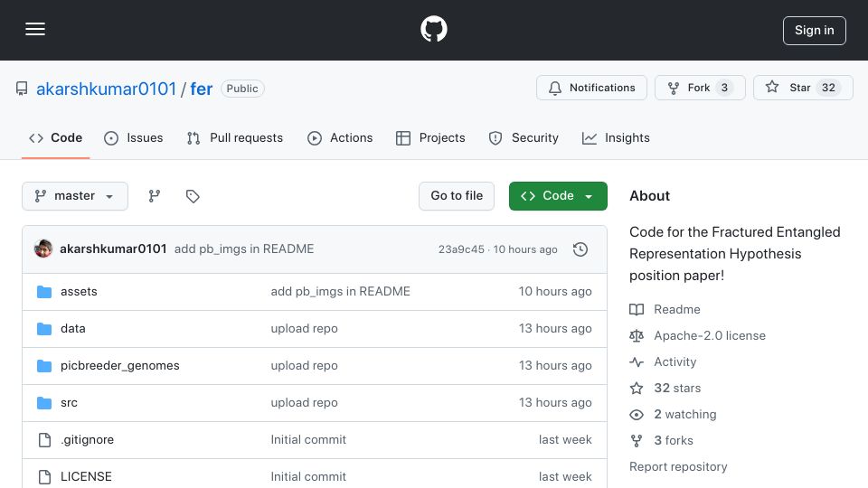The height and width of the screenshot is (488, 868).
Task: View branches via the branch icon
Action: [x=155, y=196]
